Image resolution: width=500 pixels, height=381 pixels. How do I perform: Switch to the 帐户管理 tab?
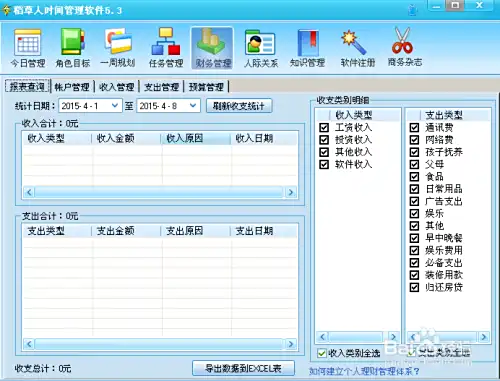pyautogui.click(x=72, y=87)
